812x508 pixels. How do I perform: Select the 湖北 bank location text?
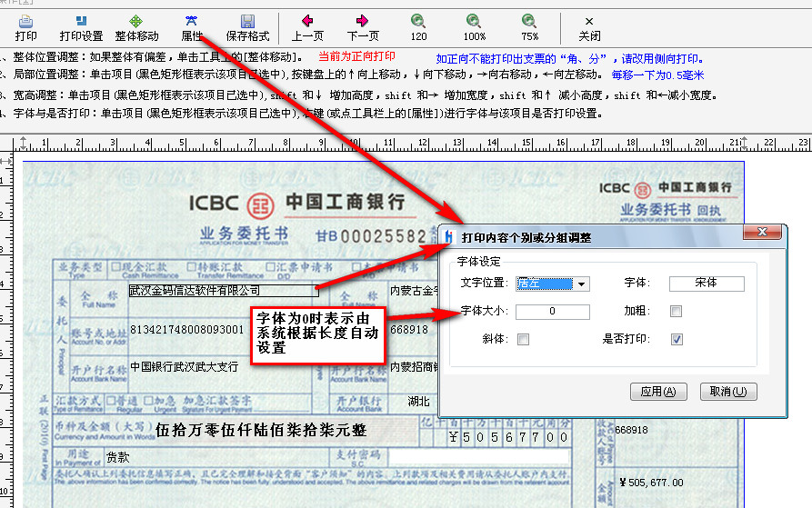[x=418, y=402]
